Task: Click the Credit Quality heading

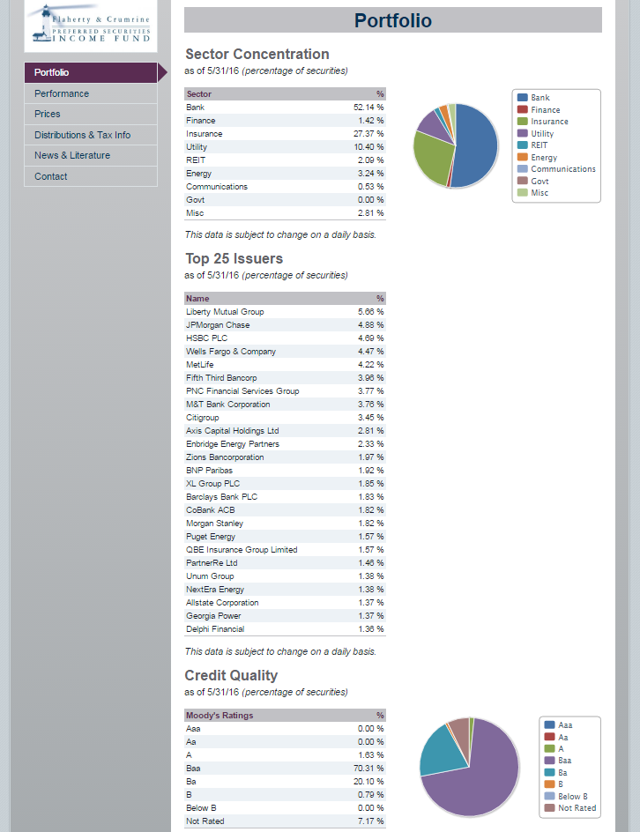Action: point(231,675)
